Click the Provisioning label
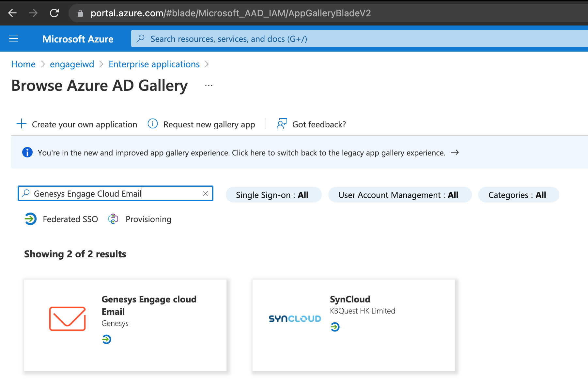The width and height of the screenshot is (588, 388). click(x=148, y=219)
